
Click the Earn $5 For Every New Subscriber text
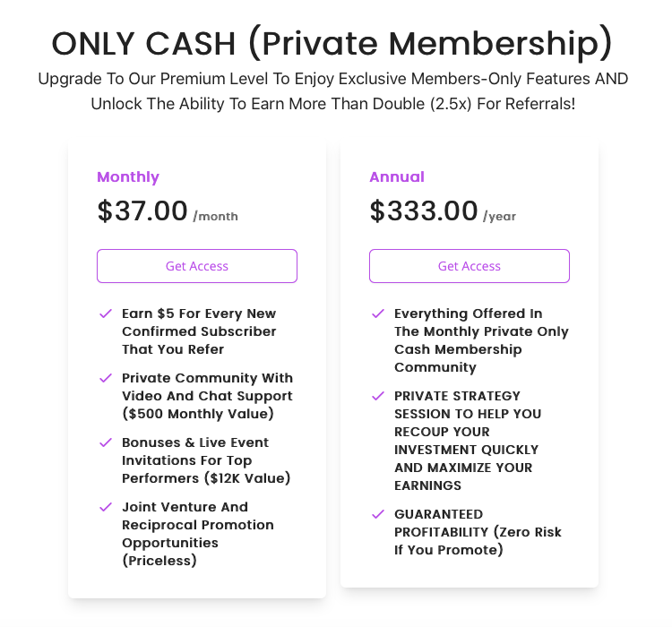(x=199, y=331)
